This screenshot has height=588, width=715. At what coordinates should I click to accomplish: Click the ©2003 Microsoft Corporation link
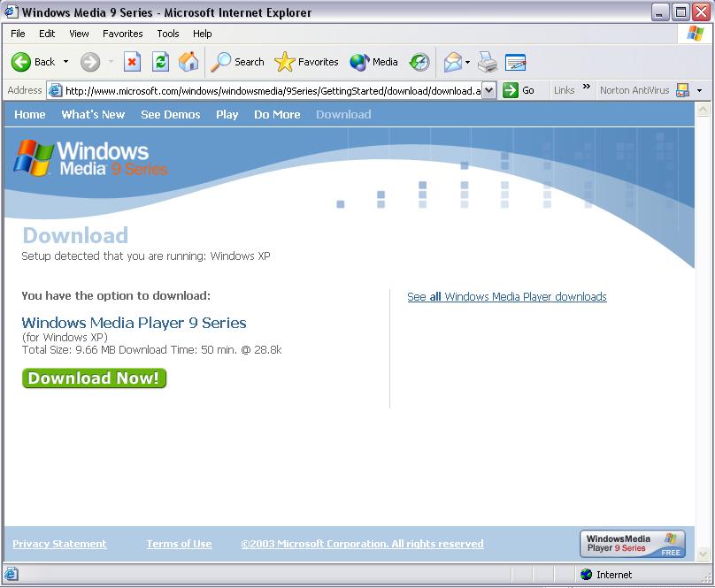pyautogui.click(x=362, y=544)
